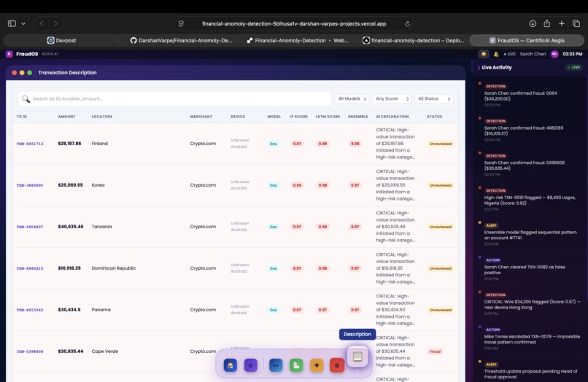Open the red target app in the dock
The image size is (588, 382).
(x=337, y=365)
